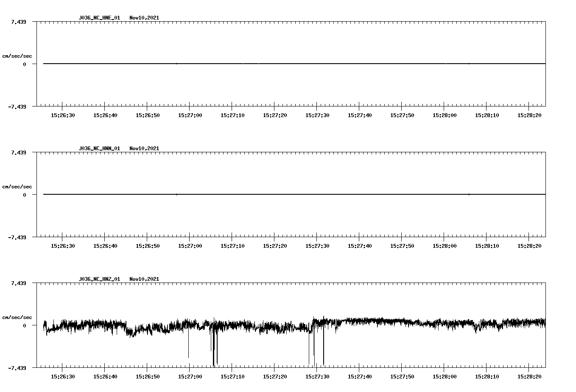Choose 15:28:20 time label under HNZ plot
Viewport: 576px width, 392px height.
tap(529, 377)
